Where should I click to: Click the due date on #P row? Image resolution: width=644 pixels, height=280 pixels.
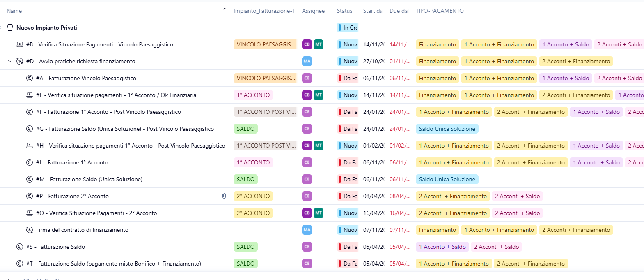coord(399,196)
